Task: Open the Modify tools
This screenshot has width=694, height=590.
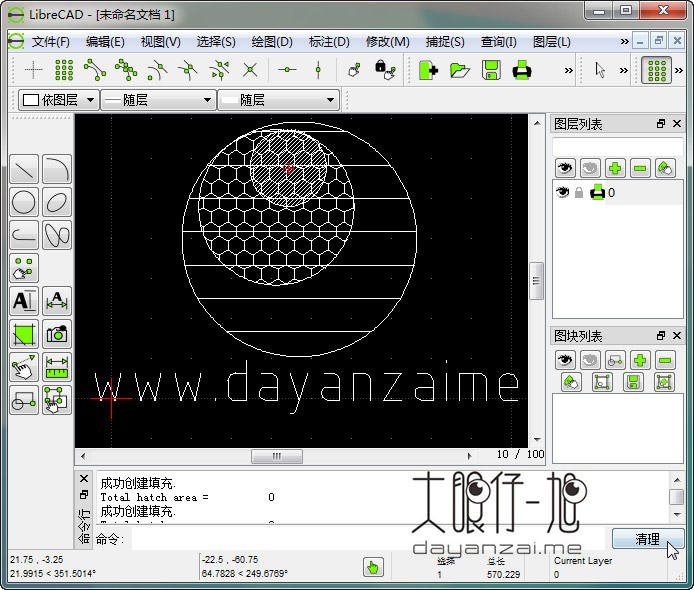Action: [x=24, y=367]
